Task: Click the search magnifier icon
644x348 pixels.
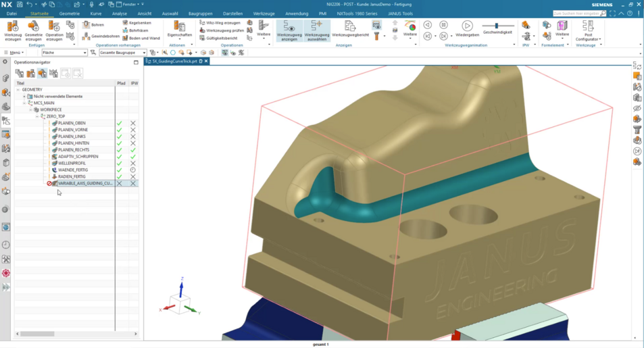Action: click(603, 14)
